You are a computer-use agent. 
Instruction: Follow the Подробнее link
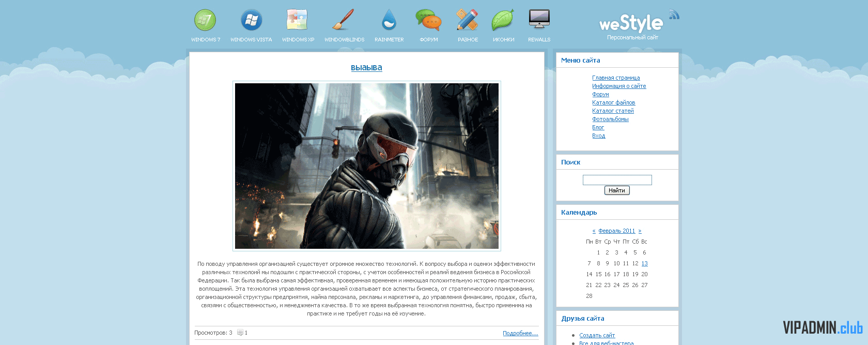tap(520, 333)
